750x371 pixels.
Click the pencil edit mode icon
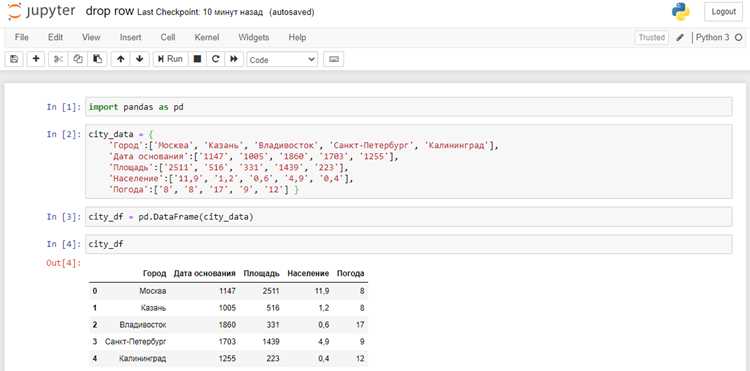[680, 37]
